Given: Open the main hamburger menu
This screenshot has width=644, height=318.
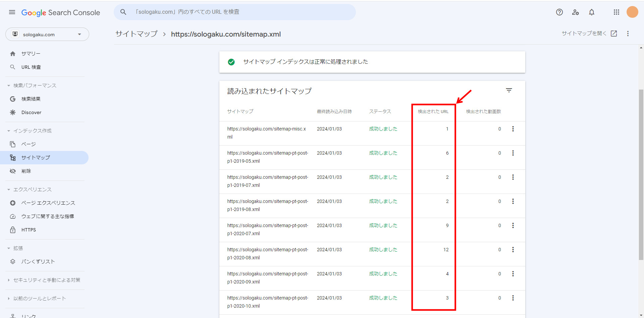Looking at the screenshot, I should pos(12,12).
